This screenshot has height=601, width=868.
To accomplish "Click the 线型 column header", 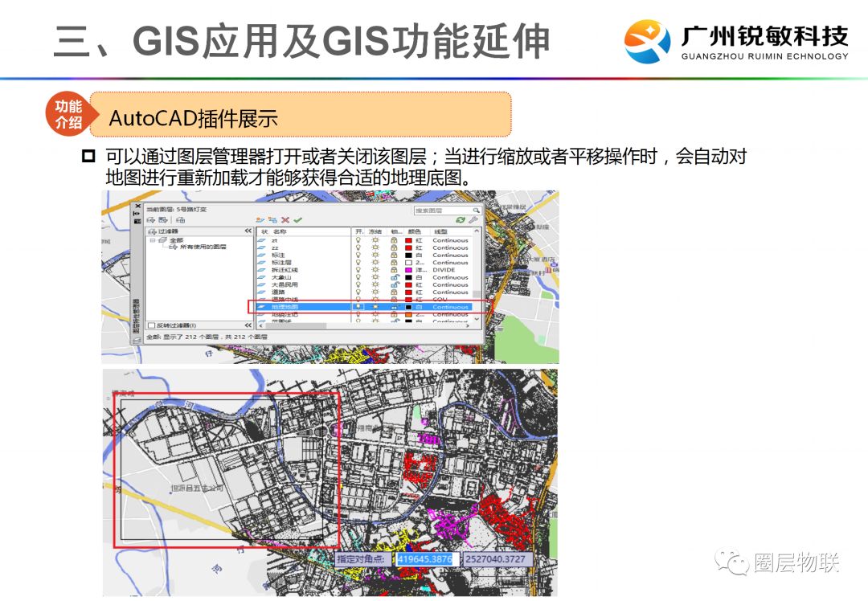I will click(x=440, y=231).
